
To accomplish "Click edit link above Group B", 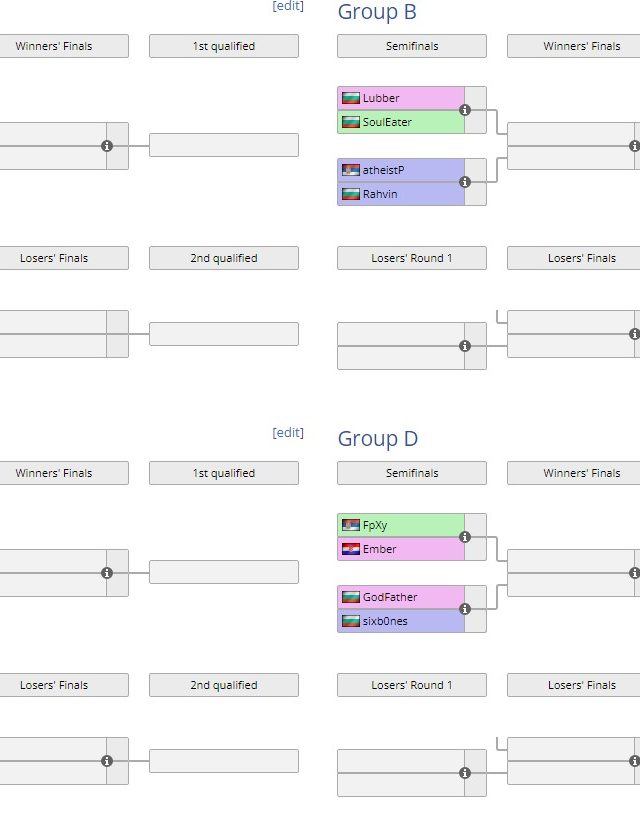I will point(288,6).
